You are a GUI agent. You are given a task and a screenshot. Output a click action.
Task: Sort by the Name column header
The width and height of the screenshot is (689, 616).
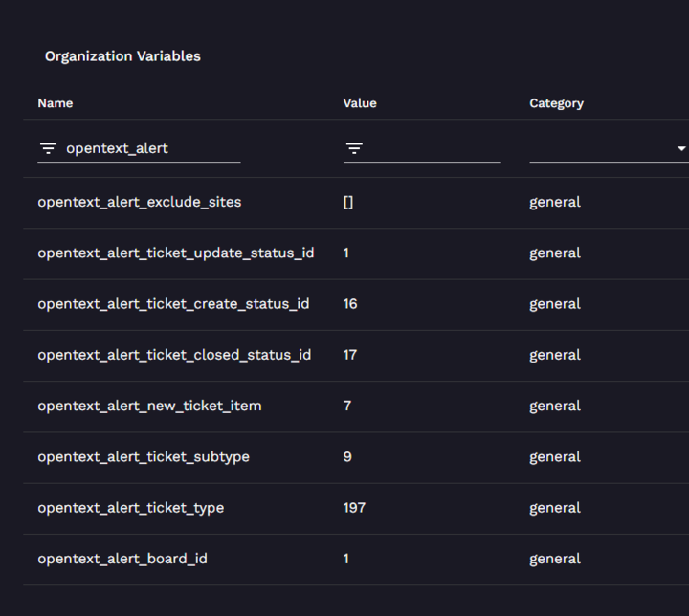56,103
